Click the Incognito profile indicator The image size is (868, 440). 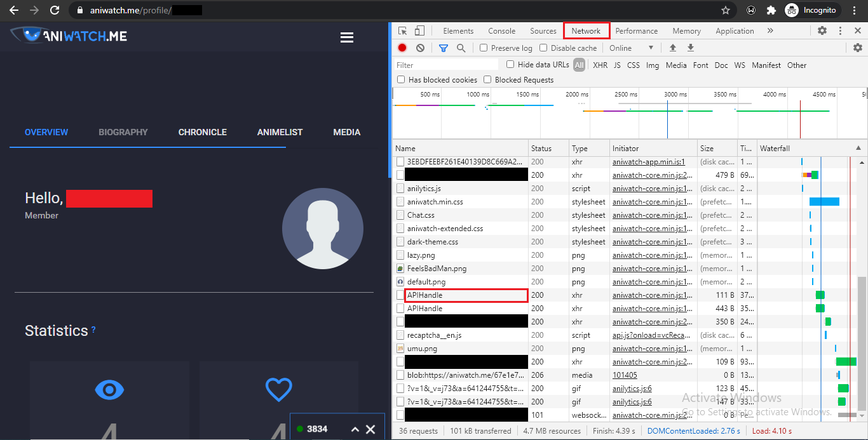[x=811, y=10]
